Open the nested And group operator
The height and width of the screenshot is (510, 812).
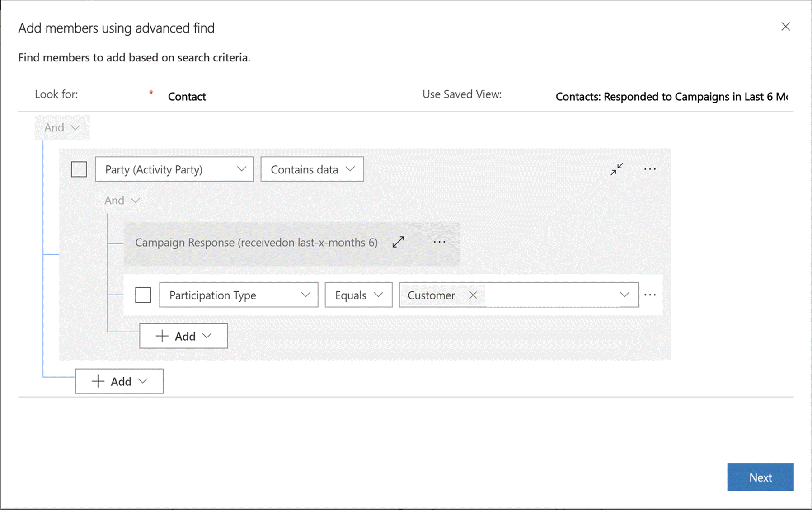(122, 200)
